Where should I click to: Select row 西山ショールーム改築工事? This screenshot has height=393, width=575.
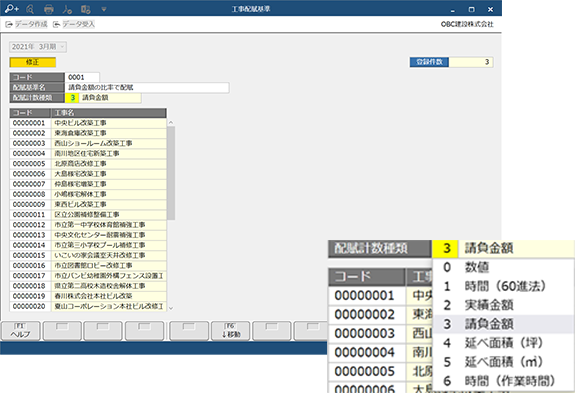pos(88,143)
